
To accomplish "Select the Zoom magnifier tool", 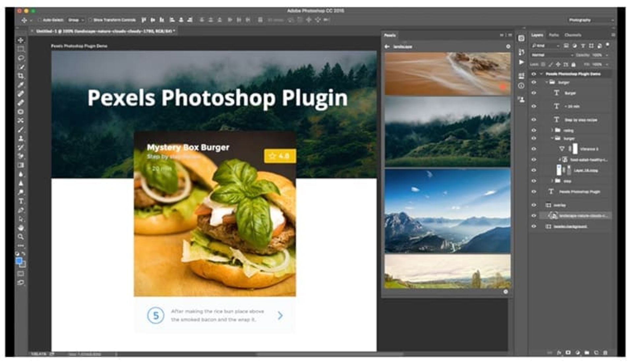I will point(20,237).
